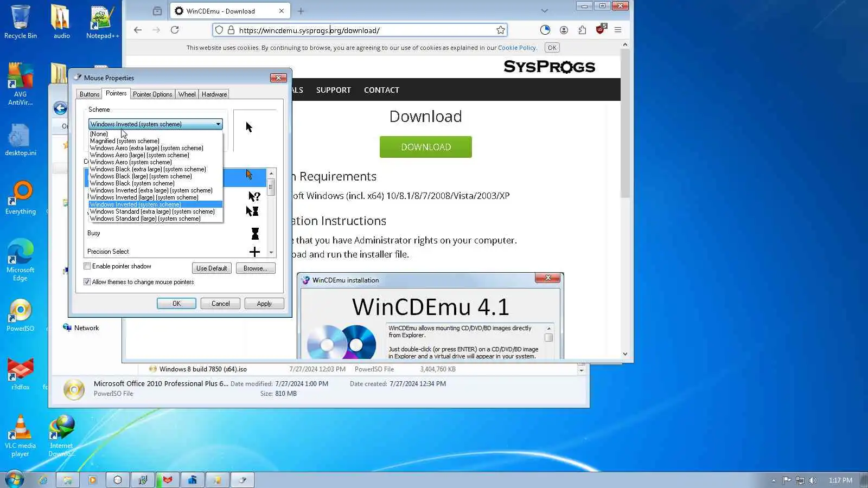The width and height of the screenshot is (868, 488).
Task: Click the network tray icon
Action: [x=800, y=480]
